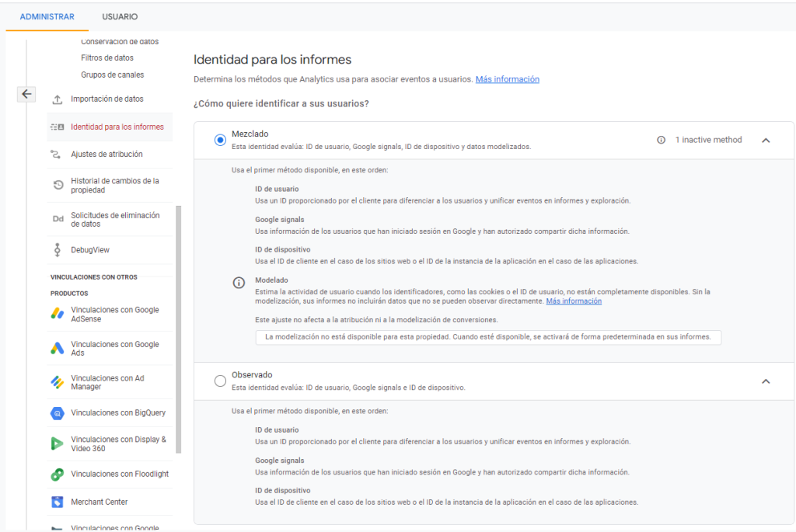
Task: Click the Importación de datos upload icon
Action: point(57,99)
